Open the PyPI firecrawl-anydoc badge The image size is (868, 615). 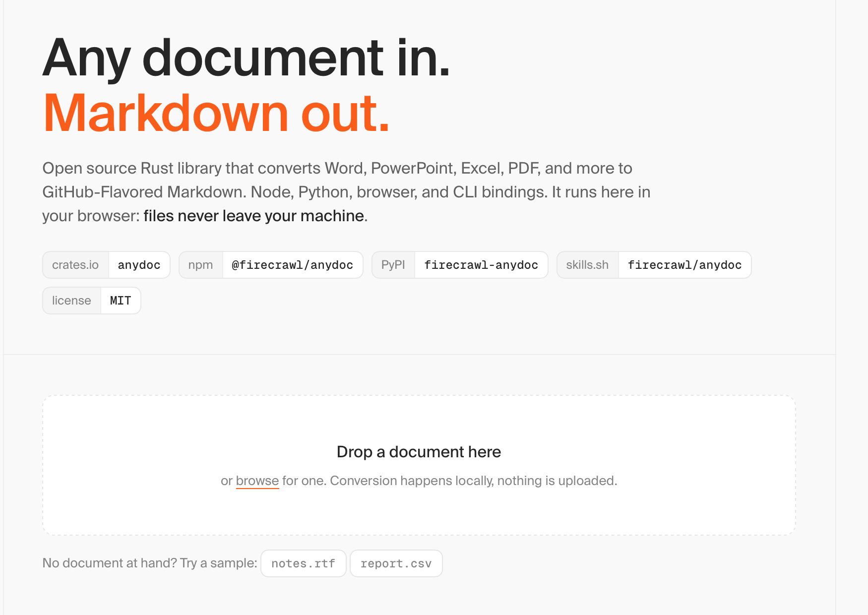[460, 265]
